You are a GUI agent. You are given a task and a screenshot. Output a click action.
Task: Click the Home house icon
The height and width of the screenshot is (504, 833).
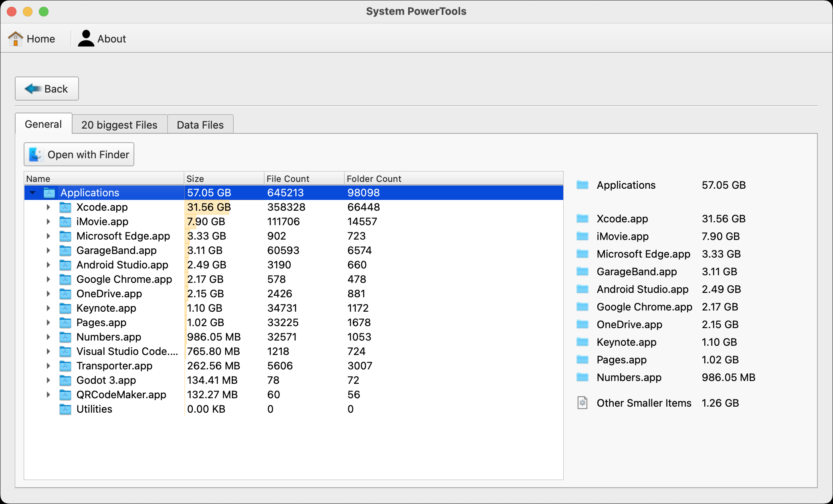16,38
